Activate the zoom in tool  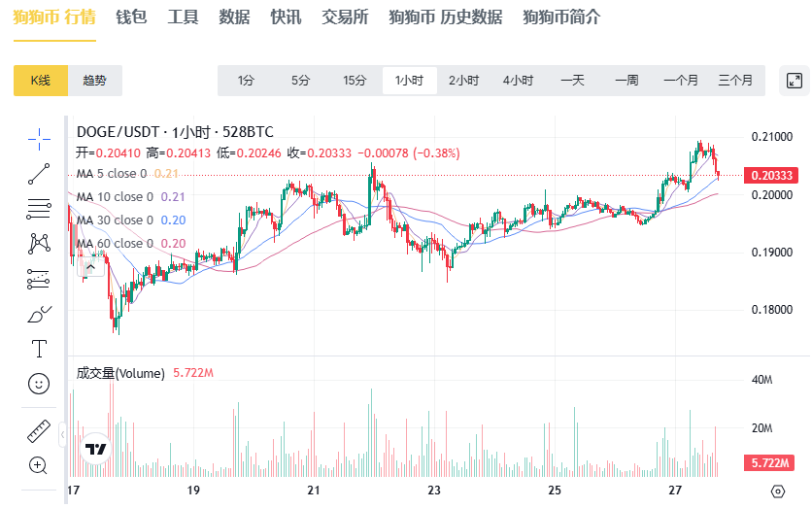39,465
